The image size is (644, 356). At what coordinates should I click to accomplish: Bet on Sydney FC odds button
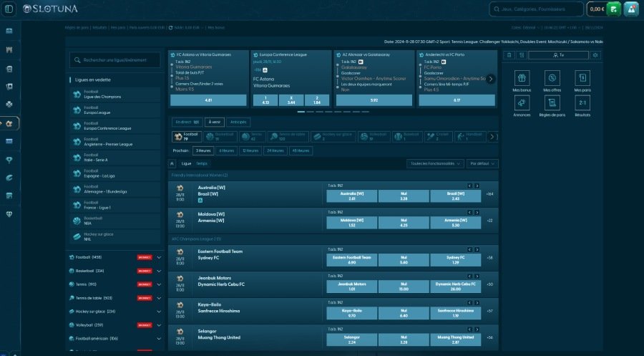(456, 260)
